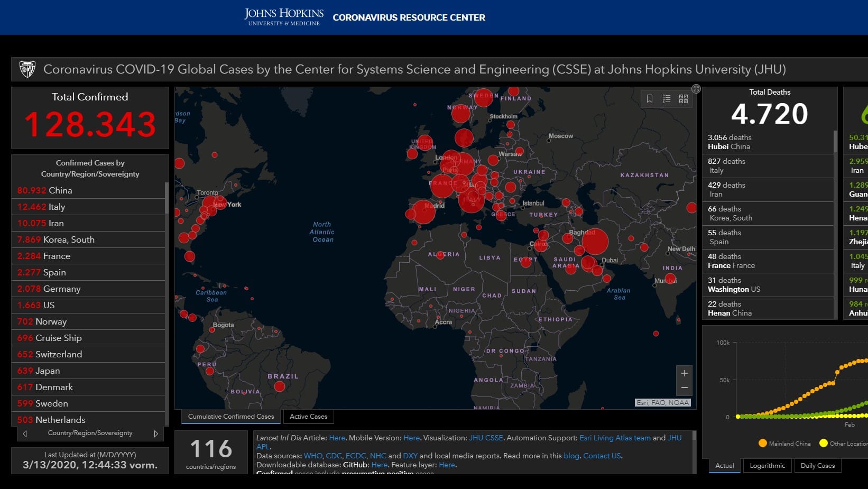868x489 pixels.
Task: Open the WHO data source link
Action: [312, 456]
